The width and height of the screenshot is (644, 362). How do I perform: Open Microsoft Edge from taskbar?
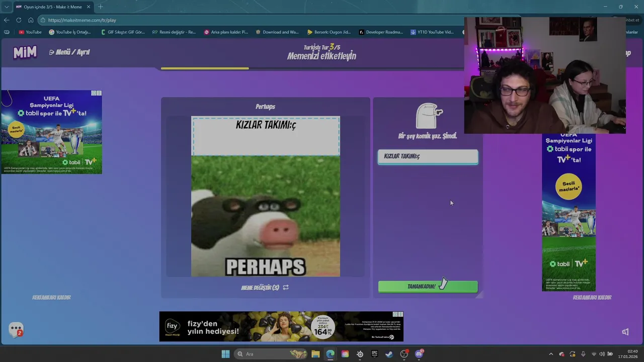click(330, 354)
